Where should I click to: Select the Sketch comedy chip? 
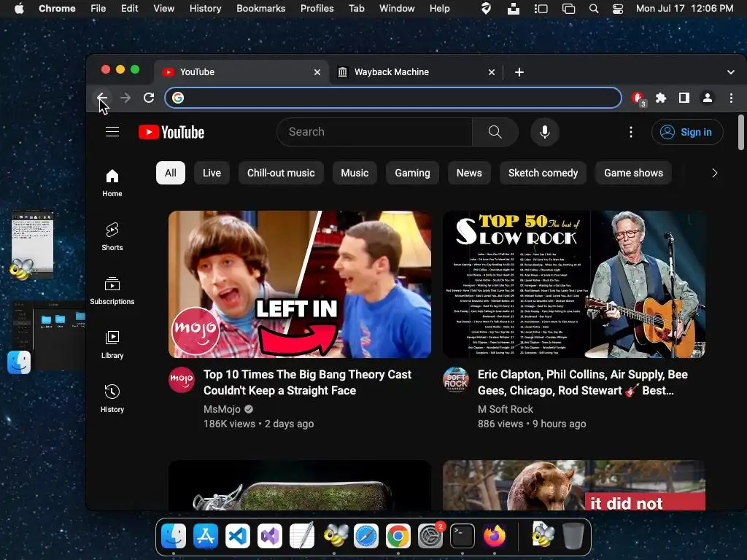point(543,173)
